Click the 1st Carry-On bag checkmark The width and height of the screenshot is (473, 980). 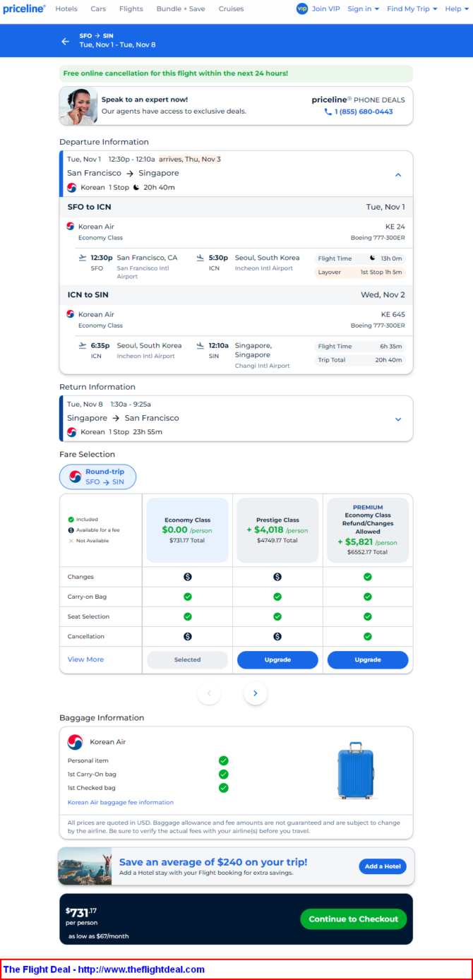[224, 774]
